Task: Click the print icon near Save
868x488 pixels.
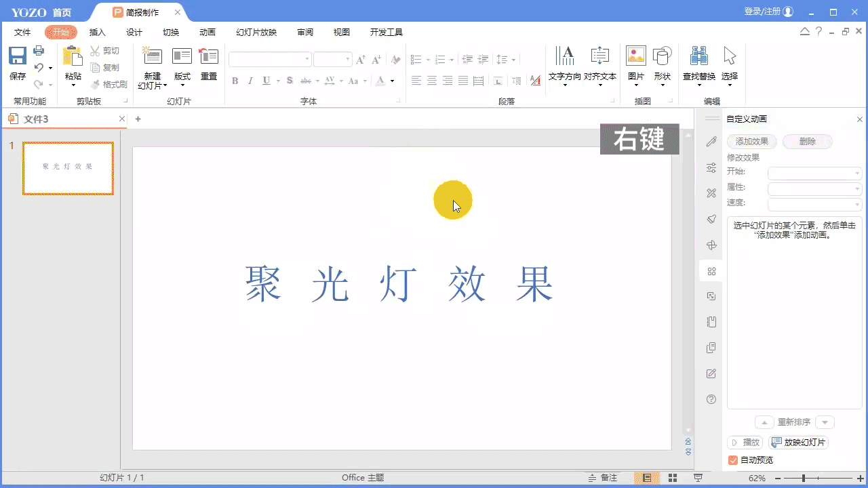Action: pos(39,51)
